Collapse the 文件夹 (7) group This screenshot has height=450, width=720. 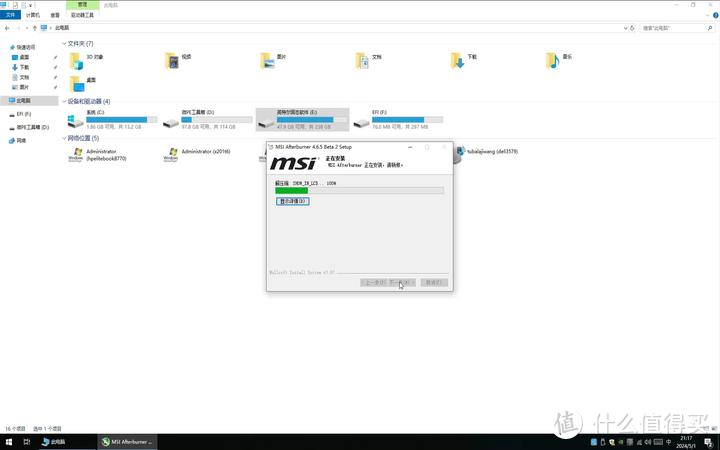tap(64, 44)
